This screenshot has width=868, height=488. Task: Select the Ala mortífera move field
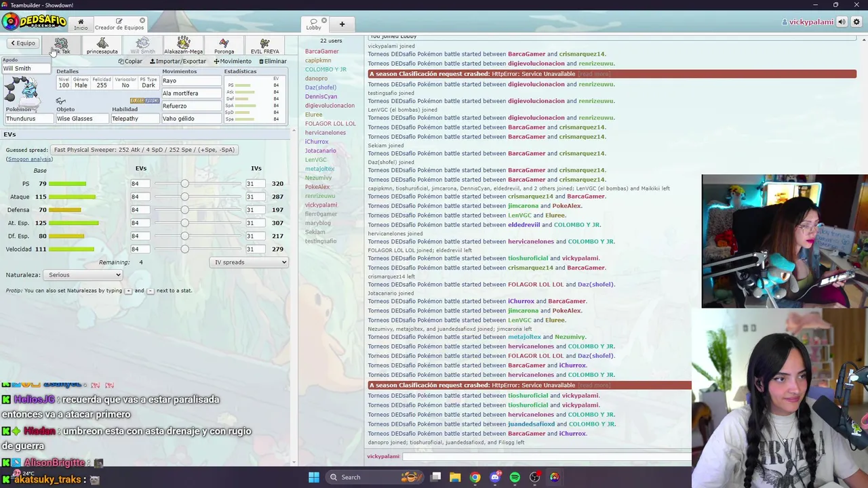(191, 94)
